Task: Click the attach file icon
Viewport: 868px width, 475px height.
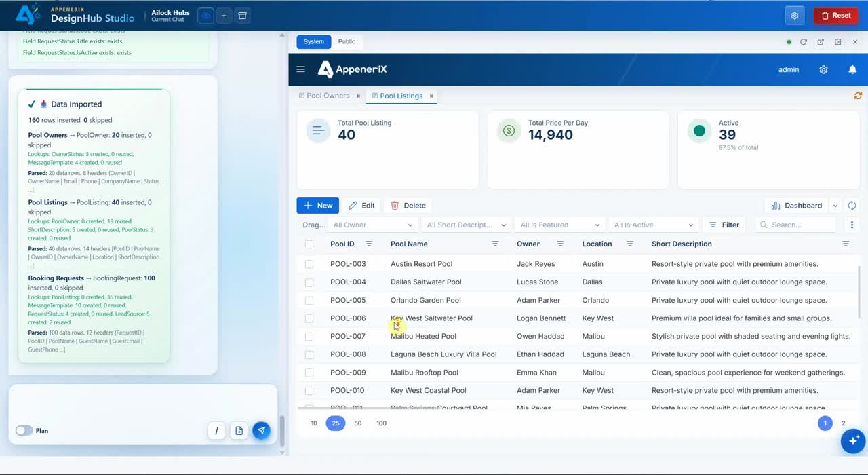Action: pos(239,430)
